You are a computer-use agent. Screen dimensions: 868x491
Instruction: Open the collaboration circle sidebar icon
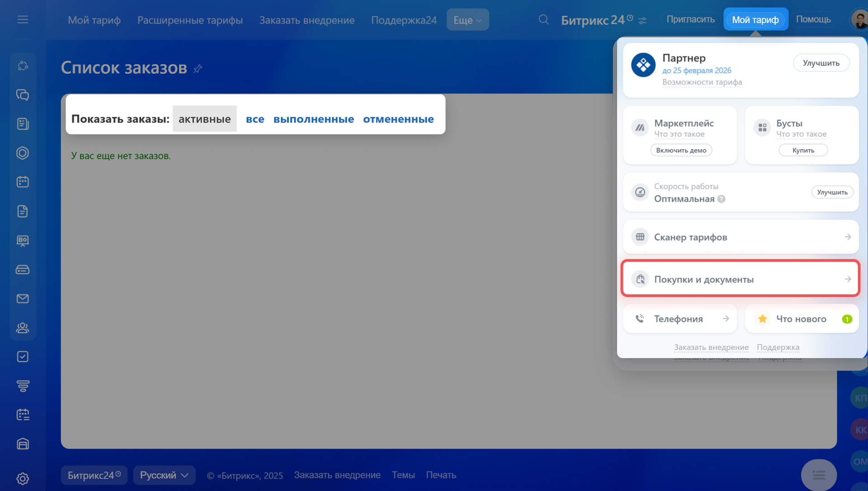point(23,66)
